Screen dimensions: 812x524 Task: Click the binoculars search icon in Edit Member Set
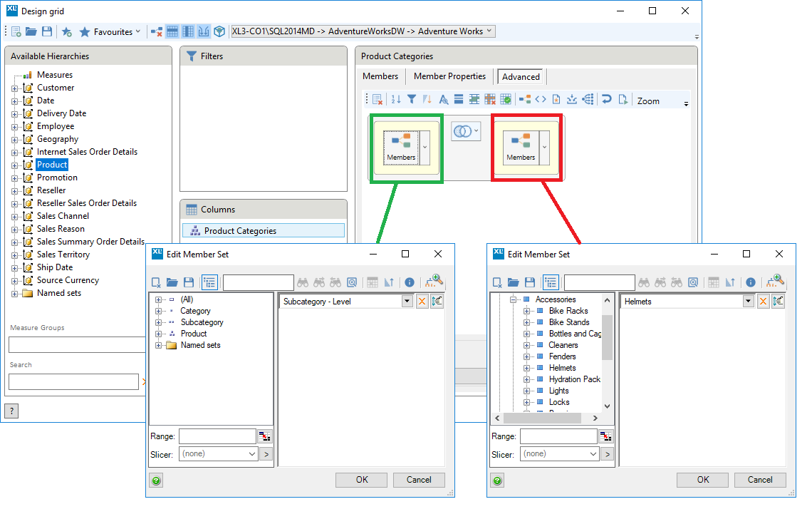coord(302,282)
